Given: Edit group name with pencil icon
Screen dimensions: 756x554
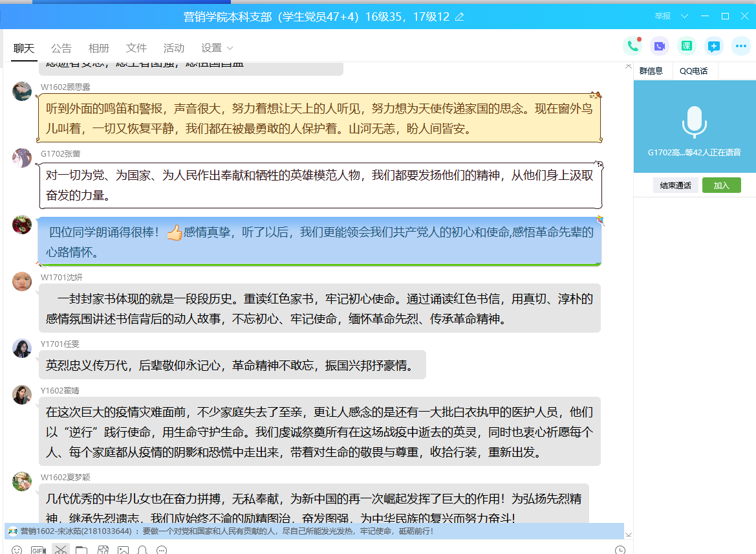Looking at the screenshot, I should pos(460,17).
